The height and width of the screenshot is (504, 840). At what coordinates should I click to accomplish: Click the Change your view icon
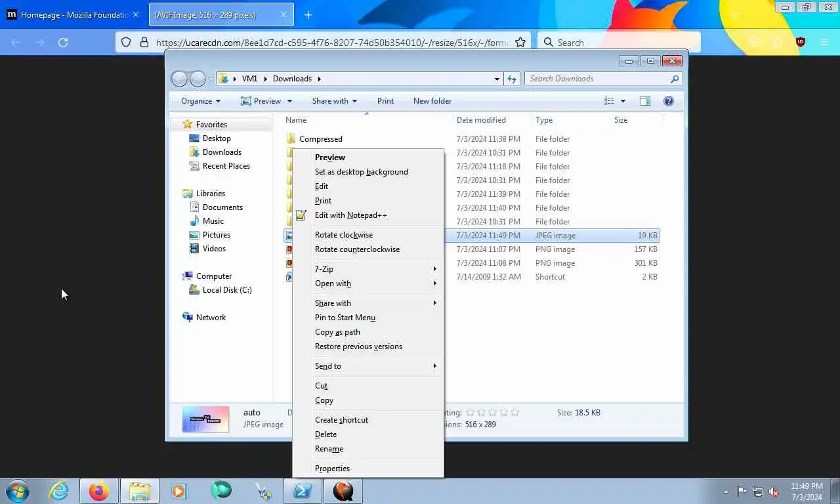609,101
